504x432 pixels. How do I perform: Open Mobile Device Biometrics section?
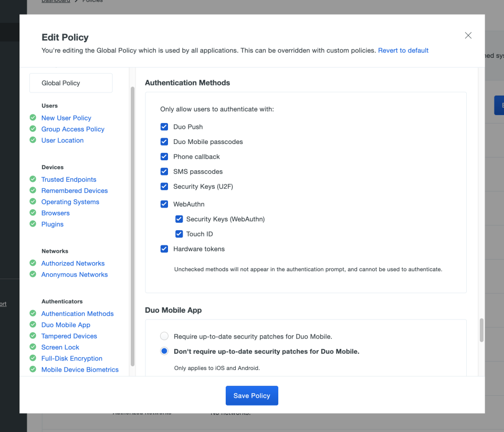80,369
